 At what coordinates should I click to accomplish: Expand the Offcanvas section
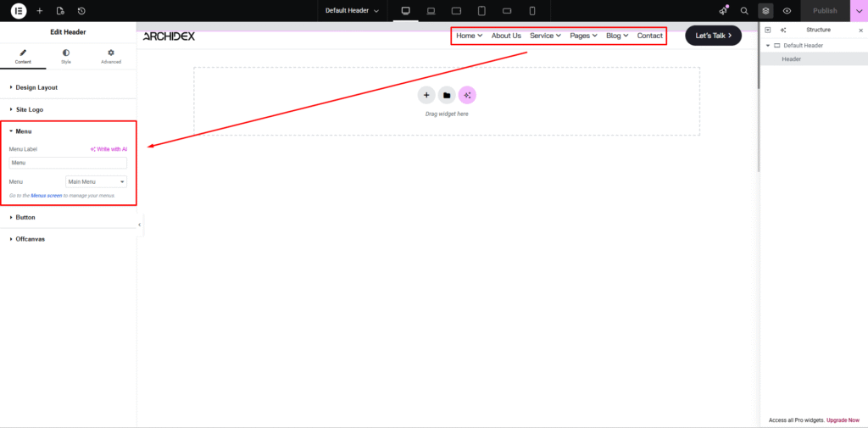click(x=30, y=239)
